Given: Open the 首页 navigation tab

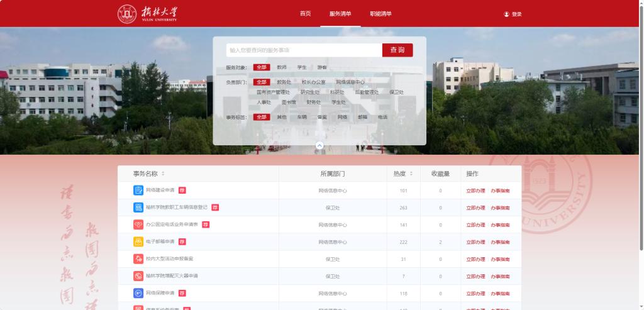Looking at the screenshot, I should [305, 14].
